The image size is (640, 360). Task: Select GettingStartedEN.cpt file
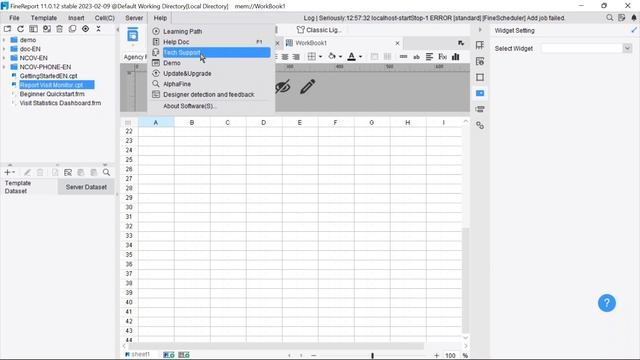[49, 76]
